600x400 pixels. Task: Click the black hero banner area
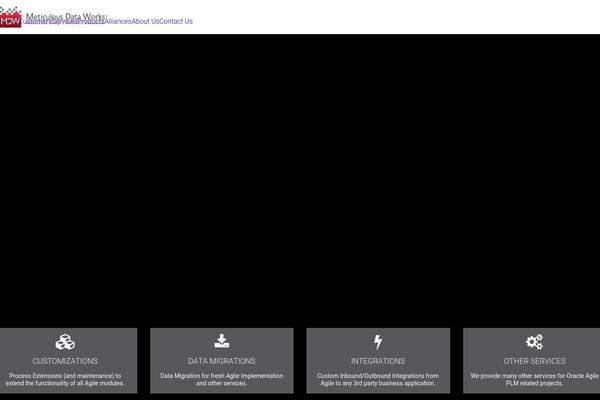coord(300,180)
